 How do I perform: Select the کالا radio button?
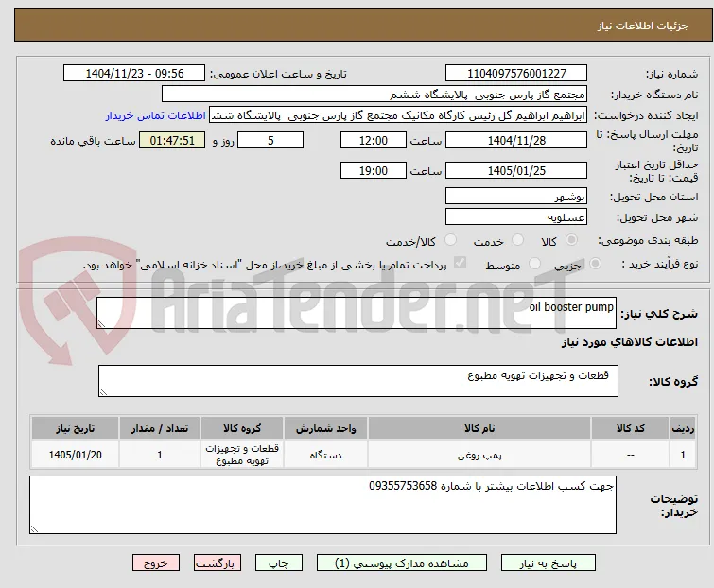(x=571, y=240)
